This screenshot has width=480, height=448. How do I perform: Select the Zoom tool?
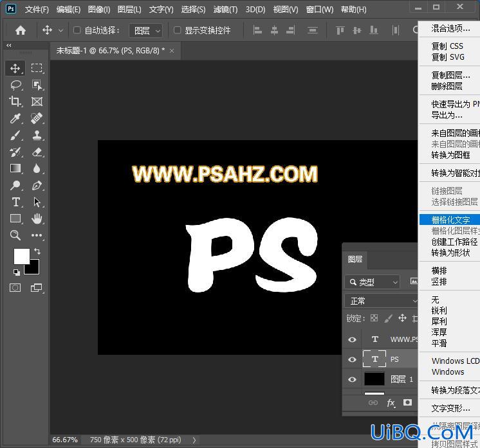pos(15,235)
